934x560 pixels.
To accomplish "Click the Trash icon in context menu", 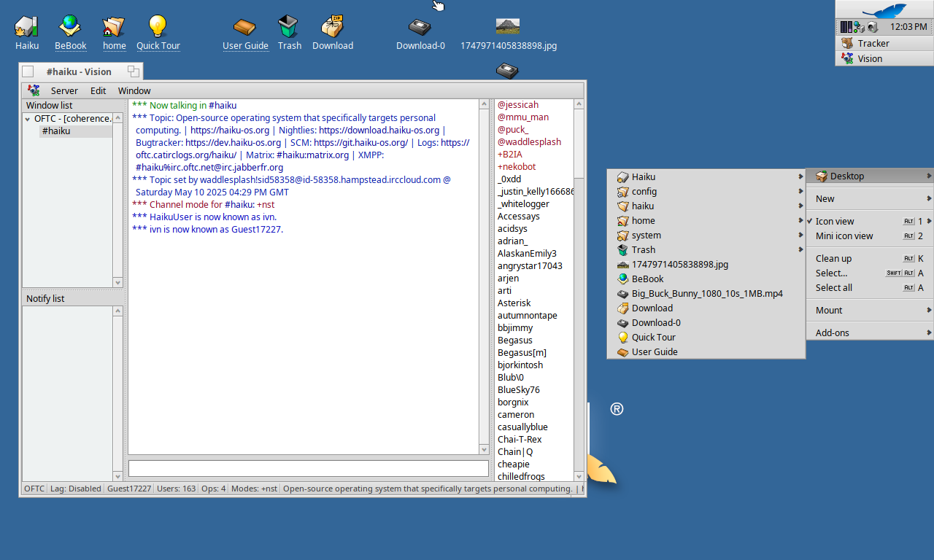I will tap(622, 249).
